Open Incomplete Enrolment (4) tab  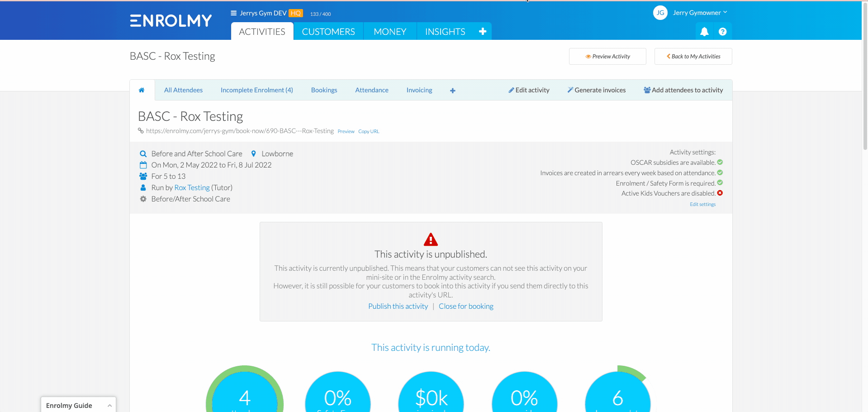(x=256, y=90)
